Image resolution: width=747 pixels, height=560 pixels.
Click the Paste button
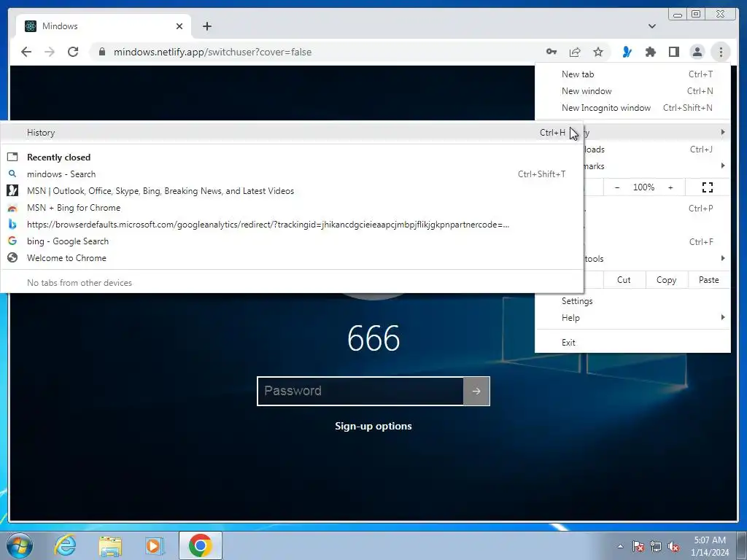click(709, 280)
